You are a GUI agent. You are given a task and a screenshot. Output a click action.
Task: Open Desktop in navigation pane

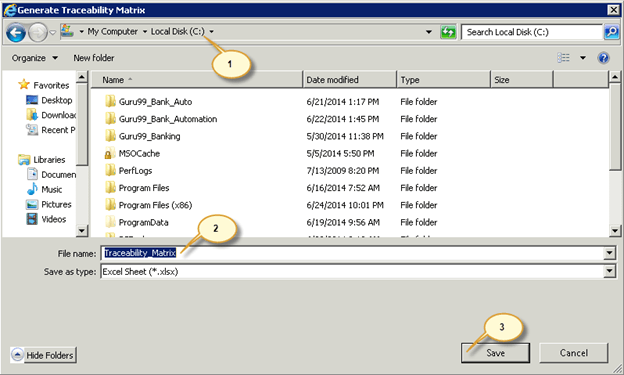coord(57,100)
